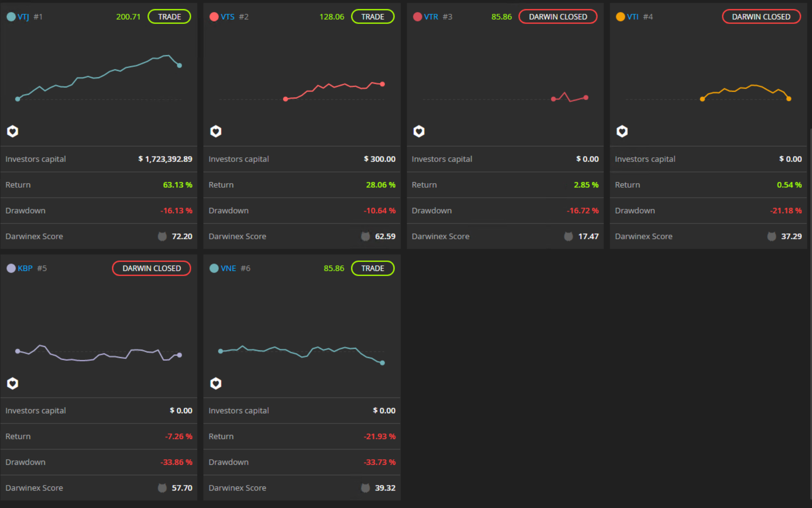Image resolution: width=812 pixels, height=508 pixels.
Task: Click KBP drawdown -33.86 %
Action: [176, 462]
